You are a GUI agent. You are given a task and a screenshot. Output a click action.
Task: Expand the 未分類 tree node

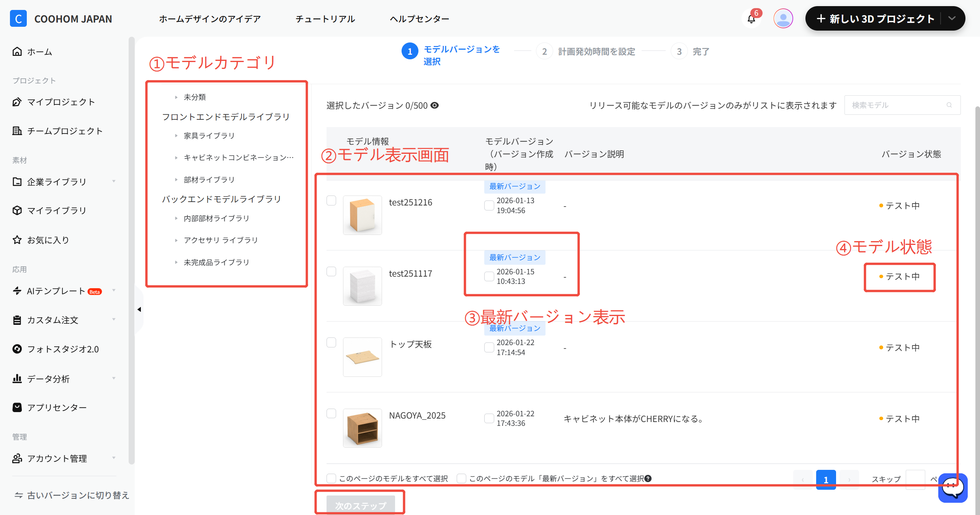176,97
